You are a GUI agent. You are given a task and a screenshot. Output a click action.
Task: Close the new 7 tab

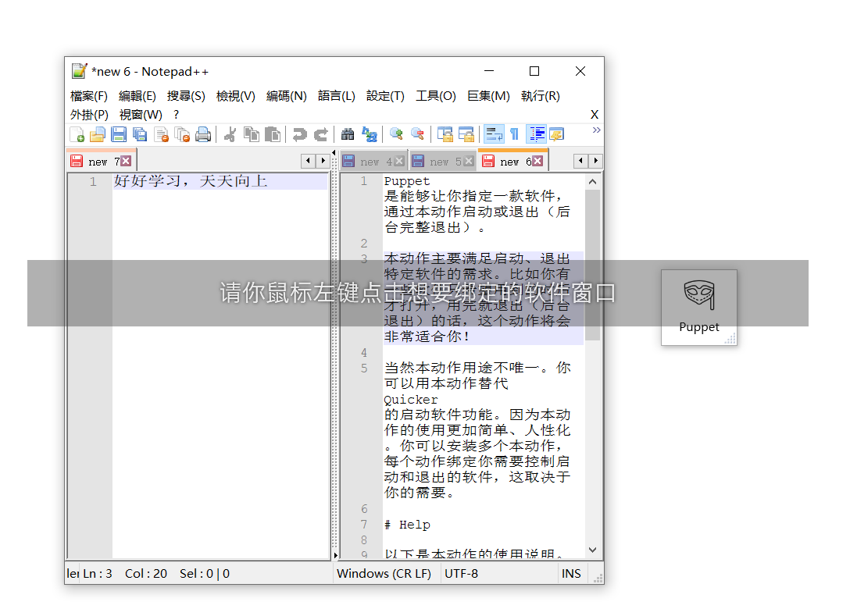coord(126,161)
